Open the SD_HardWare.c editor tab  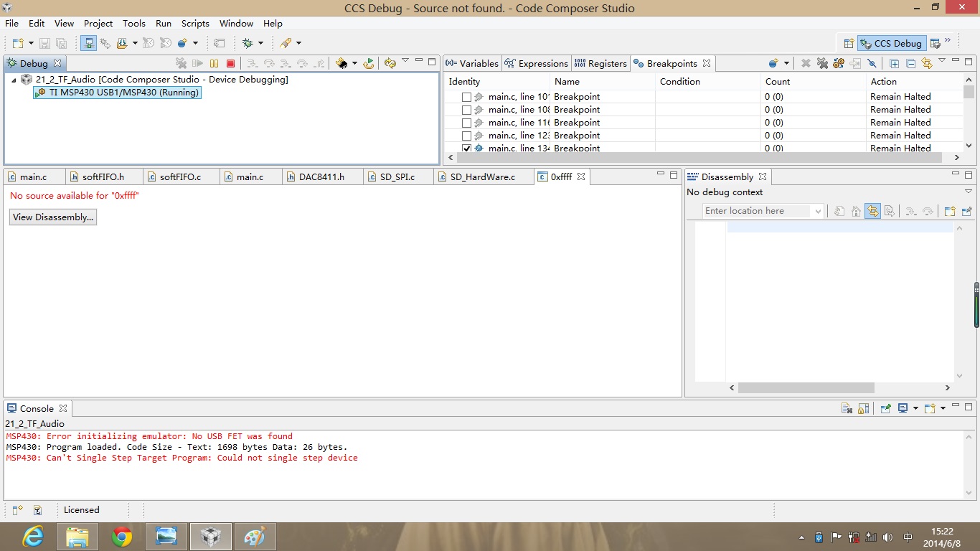point(483,176)
